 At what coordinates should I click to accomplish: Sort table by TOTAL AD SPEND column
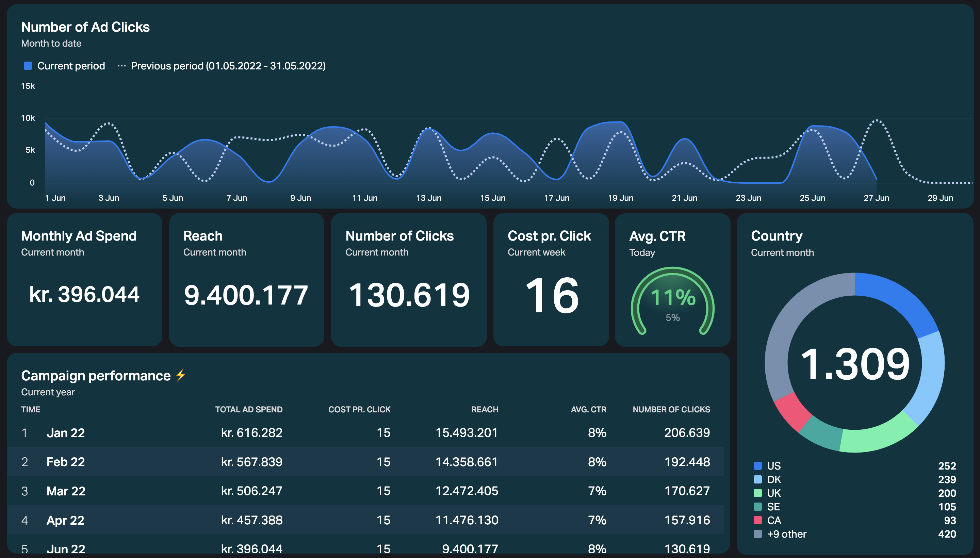(249, 409)
